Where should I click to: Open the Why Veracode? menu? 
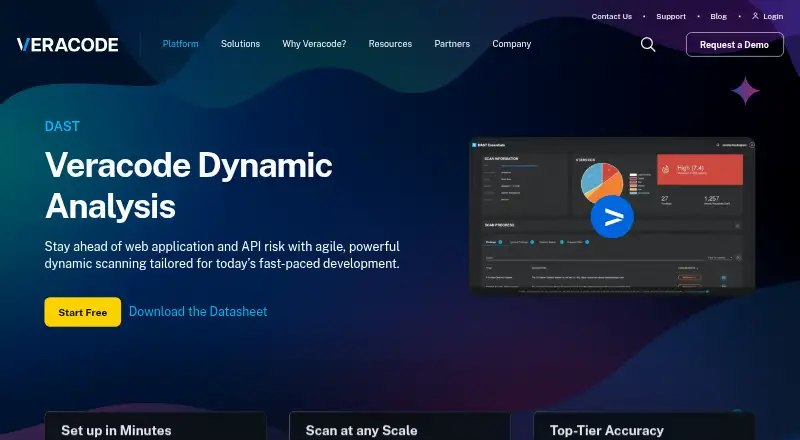pos(314,44)
